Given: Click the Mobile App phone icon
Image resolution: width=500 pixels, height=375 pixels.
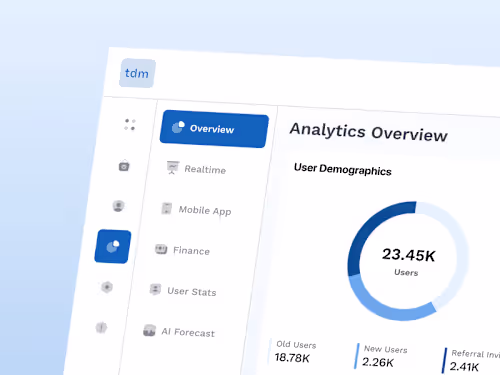Looking at the screenshot, I should [167, 208].
